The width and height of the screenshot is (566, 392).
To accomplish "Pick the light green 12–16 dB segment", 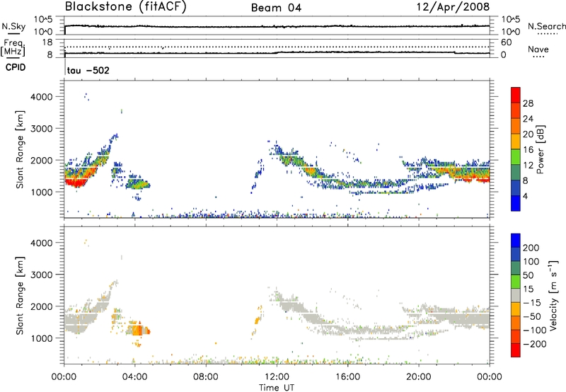I will pyautogui.click(x=516, y=156).
